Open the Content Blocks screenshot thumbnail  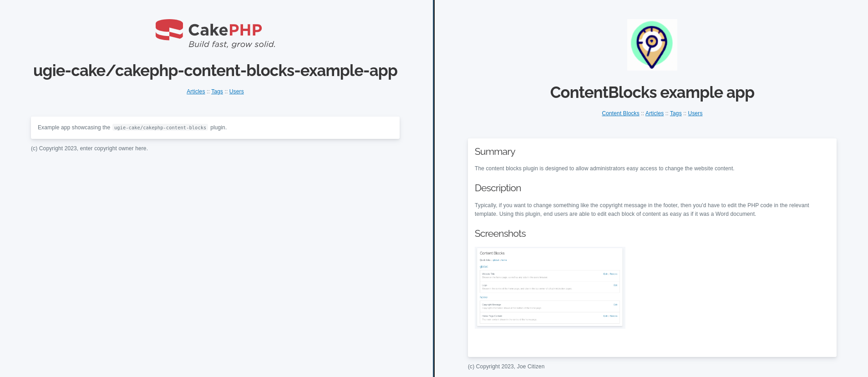point(550,287)
